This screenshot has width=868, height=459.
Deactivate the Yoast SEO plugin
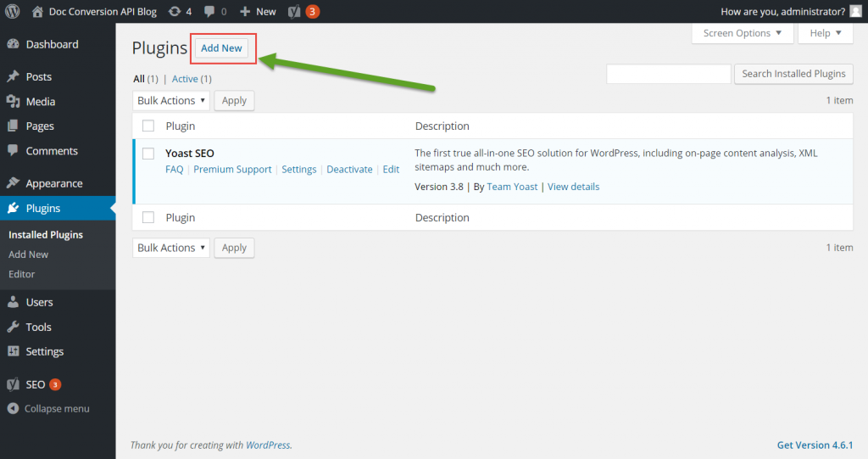(349, 169)
